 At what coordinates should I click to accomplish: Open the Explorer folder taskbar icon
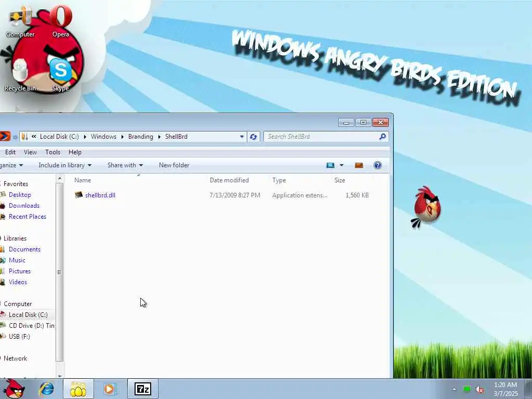pos(78,389)
